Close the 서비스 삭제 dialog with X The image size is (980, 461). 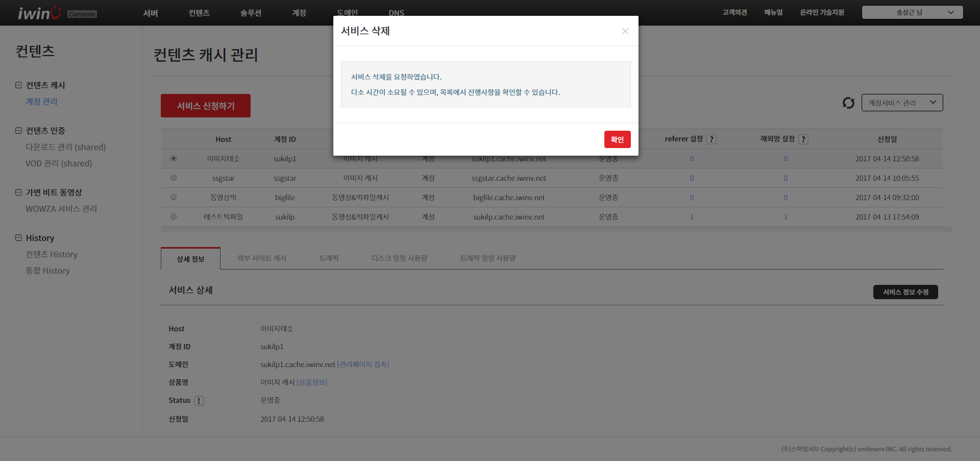pos(625,31)
